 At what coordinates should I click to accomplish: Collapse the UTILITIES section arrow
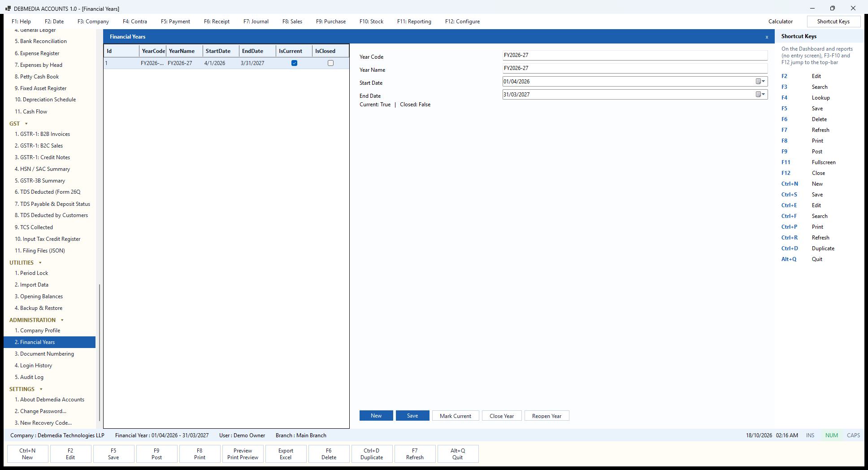coord(40,263)
